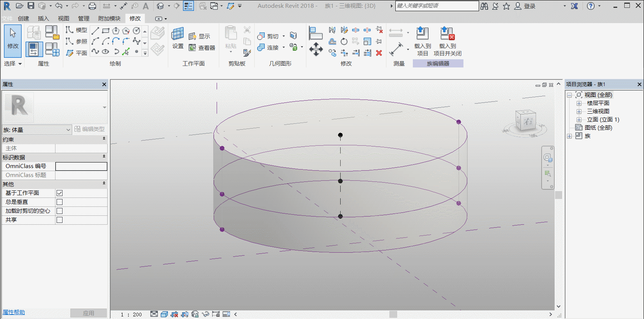Image resolution: width=644 pixels, height=319 pixels.
Task: Open the visual style icon in view bar
Action: coord(164,314)
